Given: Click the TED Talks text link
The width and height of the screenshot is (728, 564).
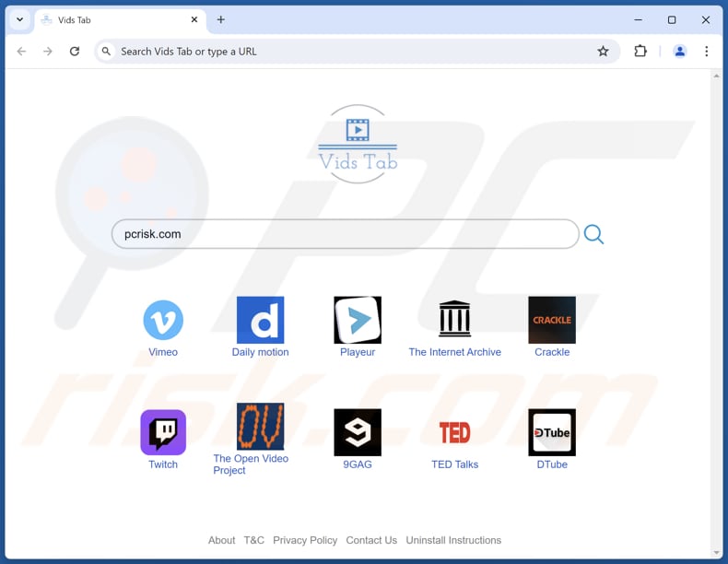Looking at the screenshot, I should pos(454,464).
